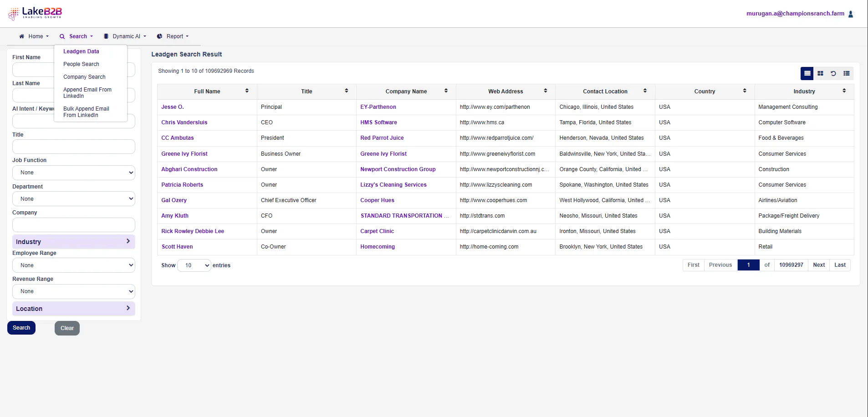Select Append Email From LinkedIn
Image resolution: width=868 pixels, height=417 pixels.
pos(87,93)
